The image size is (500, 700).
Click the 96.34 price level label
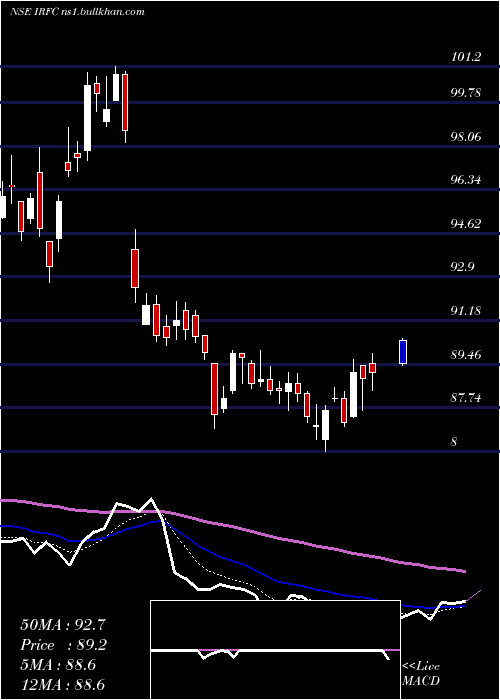[467, 180]
